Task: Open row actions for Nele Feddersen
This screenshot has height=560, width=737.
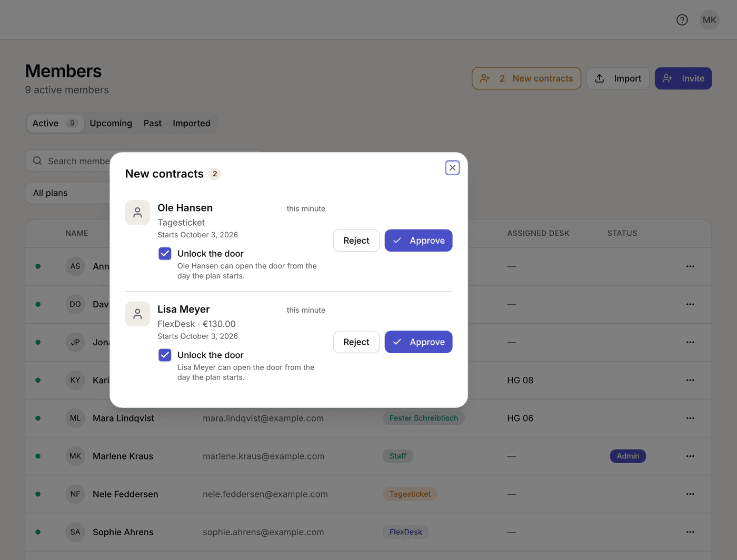Action: 690,494
